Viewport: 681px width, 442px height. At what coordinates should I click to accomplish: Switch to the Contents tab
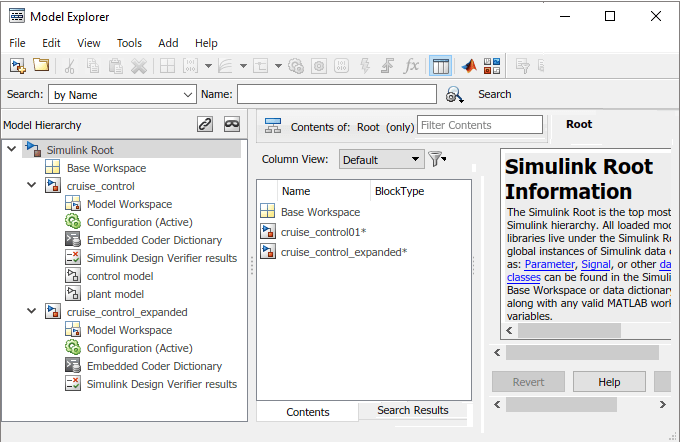tap(307, 412)
